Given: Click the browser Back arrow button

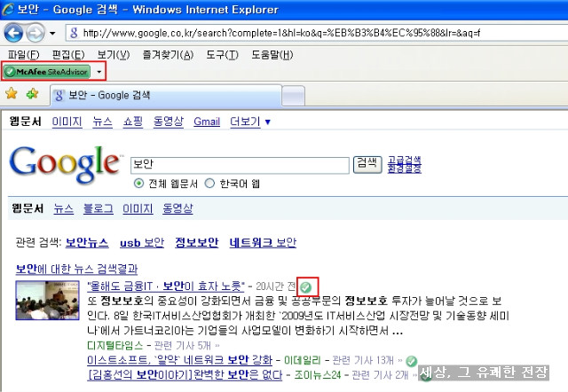Looking at the screenshot, I should (14, 33).
